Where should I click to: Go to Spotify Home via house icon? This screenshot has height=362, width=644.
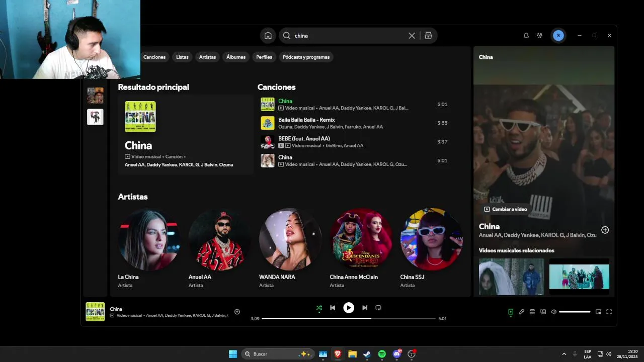pos(268,36)
